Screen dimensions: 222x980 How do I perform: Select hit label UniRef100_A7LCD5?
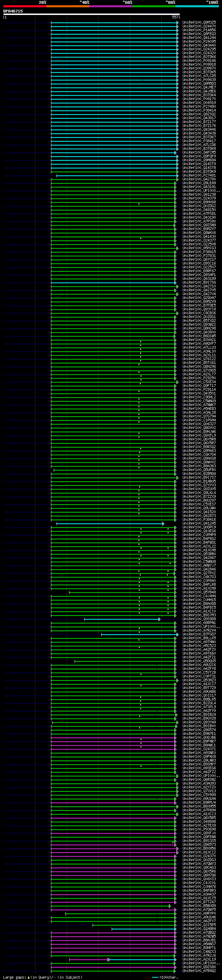(x=199, y=76)
